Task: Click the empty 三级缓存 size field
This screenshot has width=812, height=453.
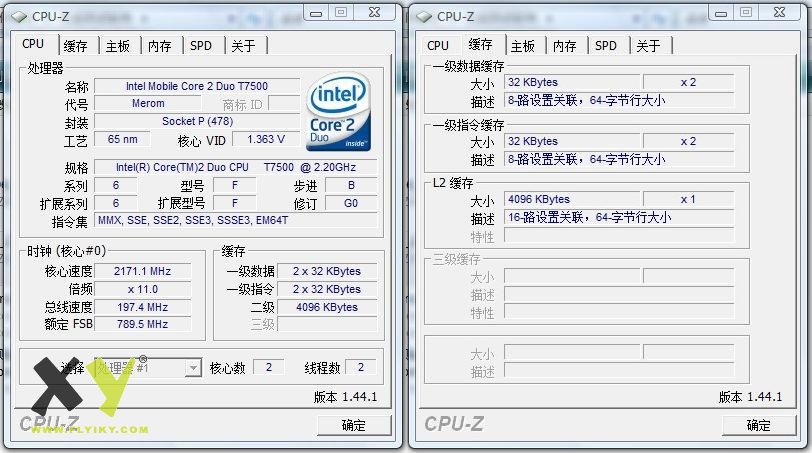Action: (x=572, y=276)
